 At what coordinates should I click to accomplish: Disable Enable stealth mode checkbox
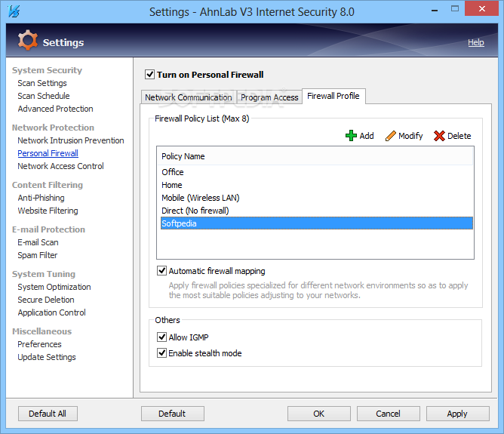point(161,353)
